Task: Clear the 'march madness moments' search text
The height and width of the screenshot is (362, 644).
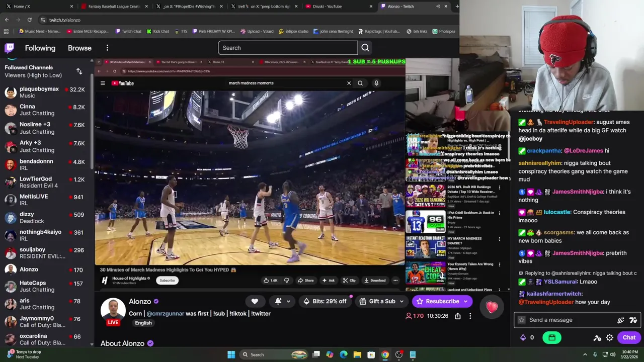Action: pyautogui.click(x=349, y=83)
